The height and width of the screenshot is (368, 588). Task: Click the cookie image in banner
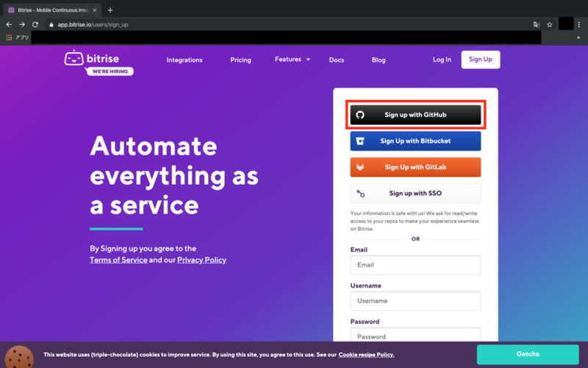(19, 357)
